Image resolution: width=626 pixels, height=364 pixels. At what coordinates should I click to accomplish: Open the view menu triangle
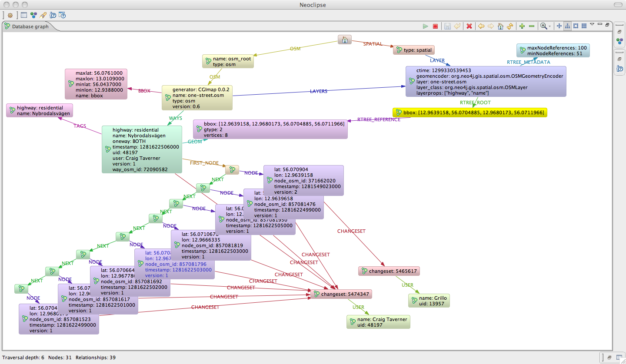[592, 25]
